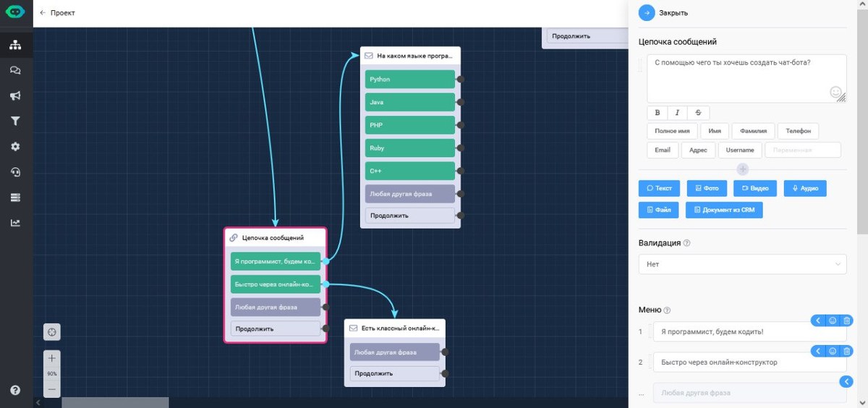Image resolution: width=868 pixels, height=408 pixels.
Task: Add emoji to 'Быстро через онлайн-конструктор' item
Action: coord(833,351)
